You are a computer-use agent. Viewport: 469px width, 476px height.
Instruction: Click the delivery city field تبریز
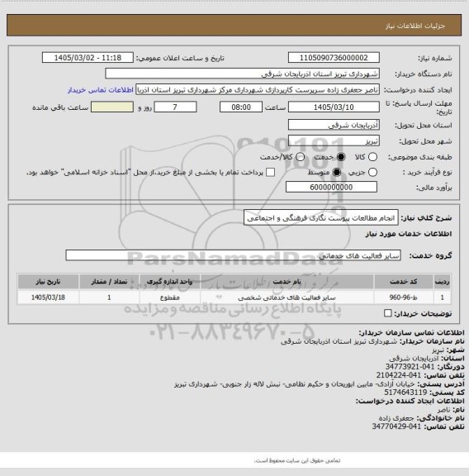[334, 140]
